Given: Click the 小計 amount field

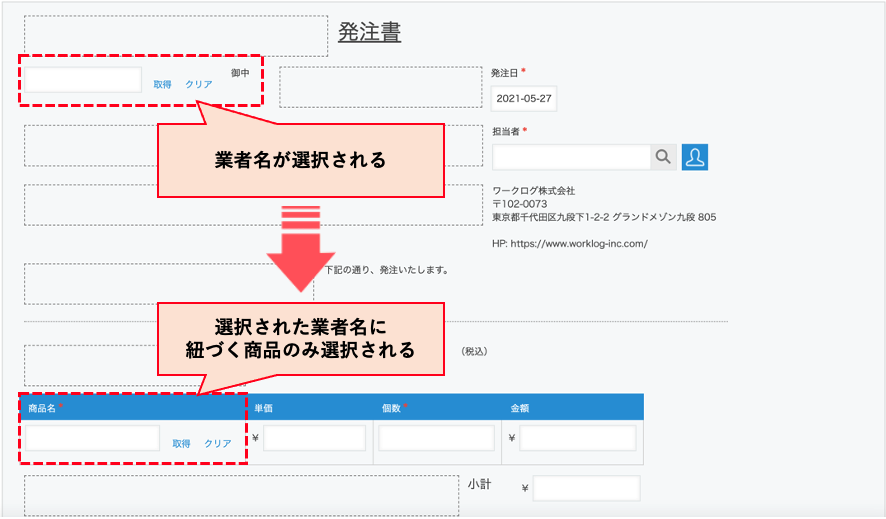Looking at the screenshot, I should coord(587,489).
